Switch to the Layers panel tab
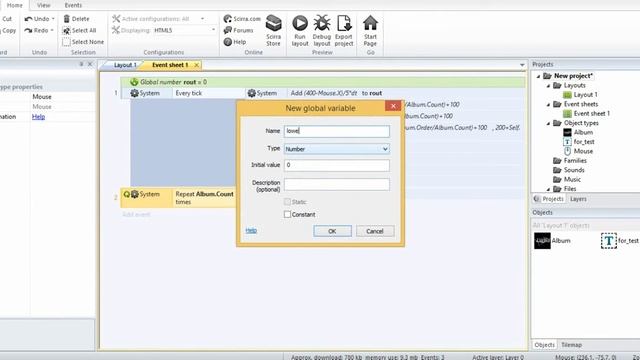Image resolution: width=640 pixels, height=360 pixels. coord(578,199)
